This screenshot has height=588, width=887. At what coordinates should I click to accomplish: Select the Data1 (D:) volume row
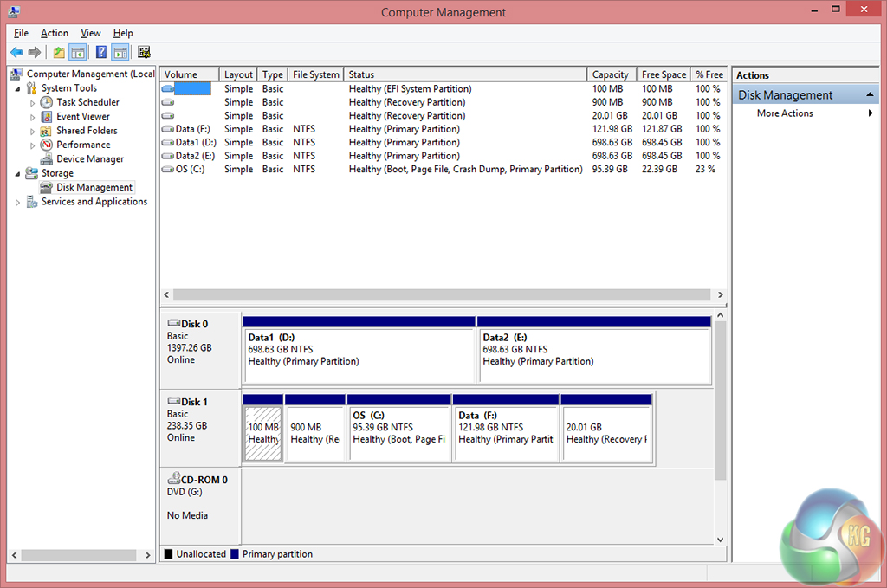tap(443, 143)
